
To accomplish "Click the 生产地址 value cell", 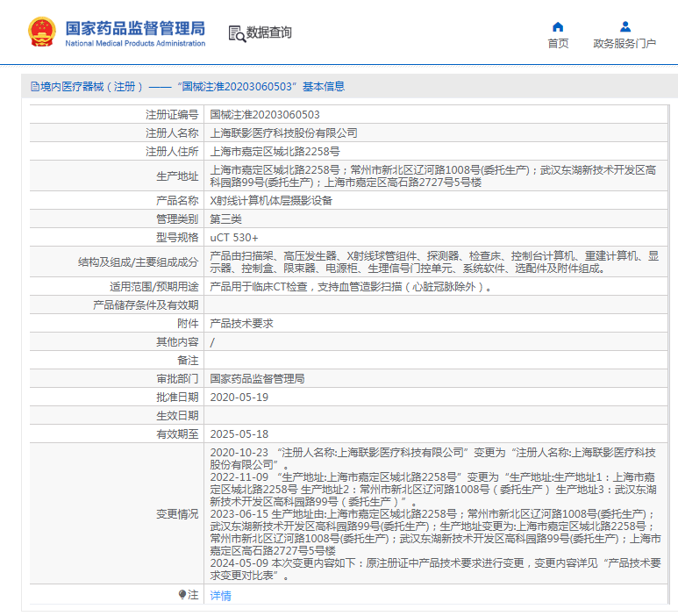I will tap(435, 176).
